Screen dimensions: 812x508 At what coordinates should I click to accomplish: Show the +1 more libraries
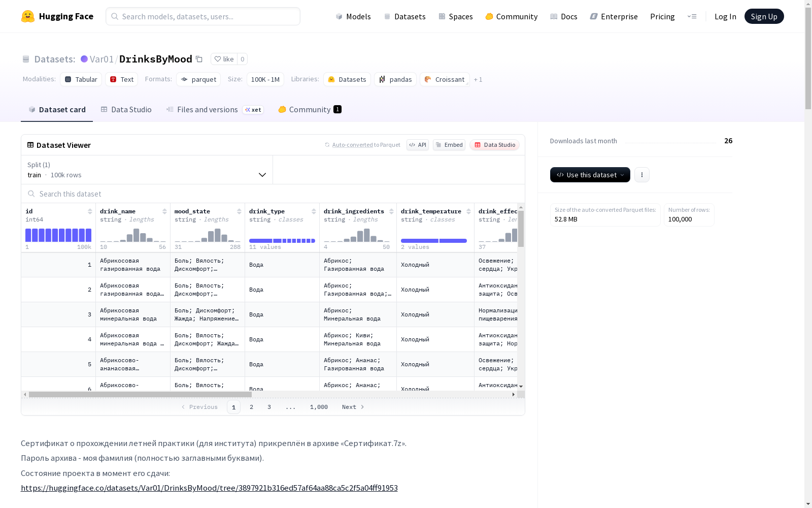click(x=478, y=79)
